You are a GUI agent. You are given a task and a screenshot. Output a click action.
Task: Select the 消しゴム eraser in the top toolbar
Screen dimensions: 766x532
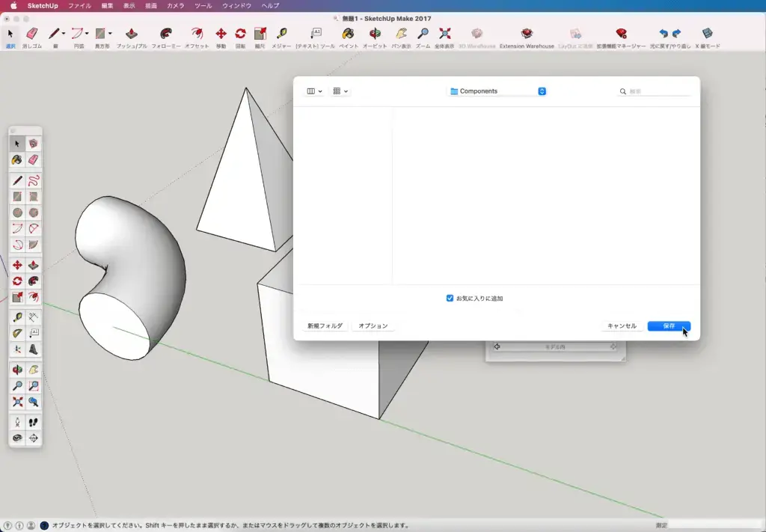point(31,37)
